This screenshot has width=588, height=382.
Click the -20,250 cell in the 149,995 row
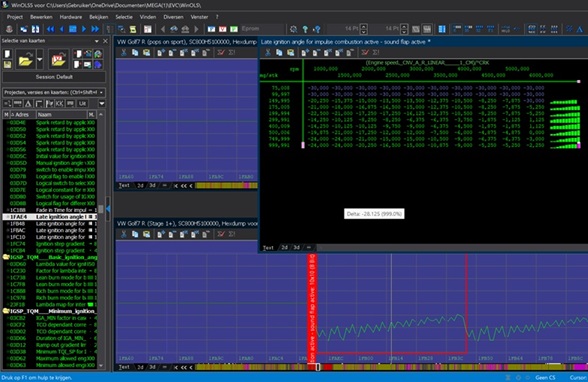pyautogui.click(x=318, y=101)
